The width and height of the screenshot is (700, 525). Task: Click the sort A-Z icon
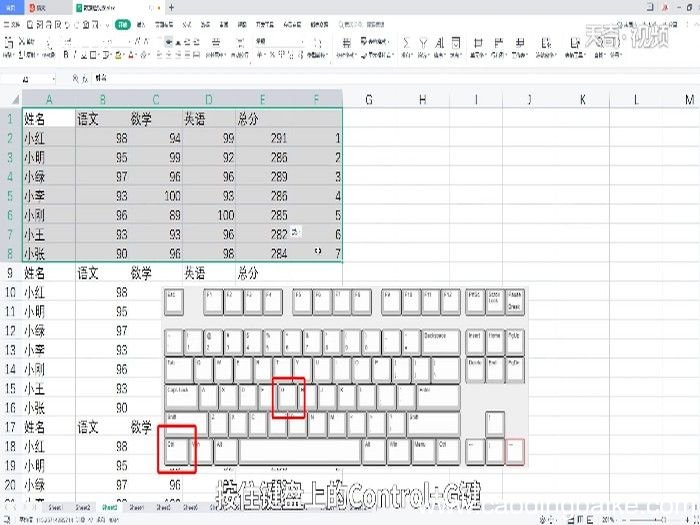439,43
